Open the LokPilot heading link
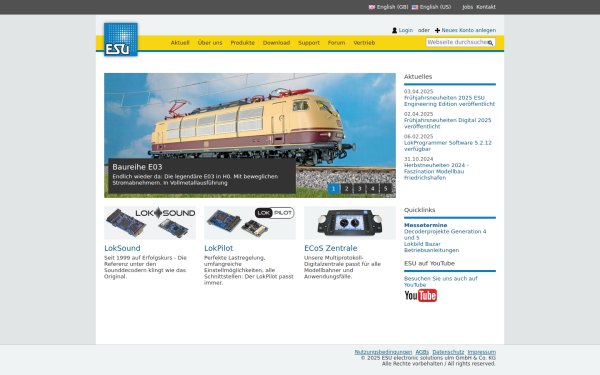The height and width of the screenshot is (375, 600). 218,248
